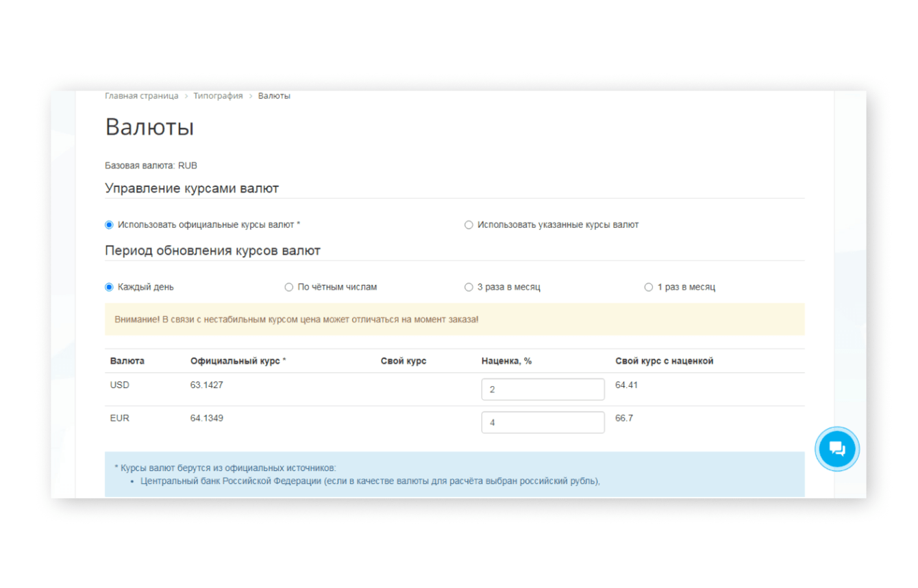Click the EUR official rate 64.1349
This screenshot has height=588, width=918.
coord(207,418)
